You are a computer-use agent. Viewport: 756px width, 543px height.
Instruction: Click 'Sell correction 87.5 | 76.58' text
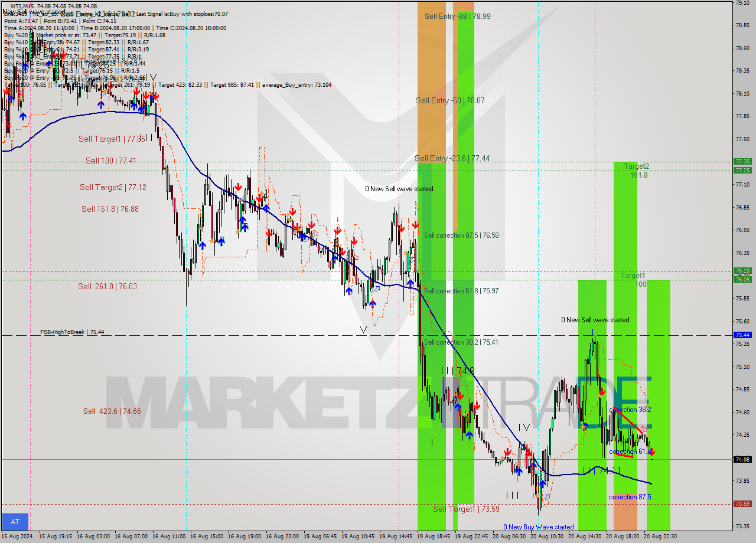click(461, 235)
